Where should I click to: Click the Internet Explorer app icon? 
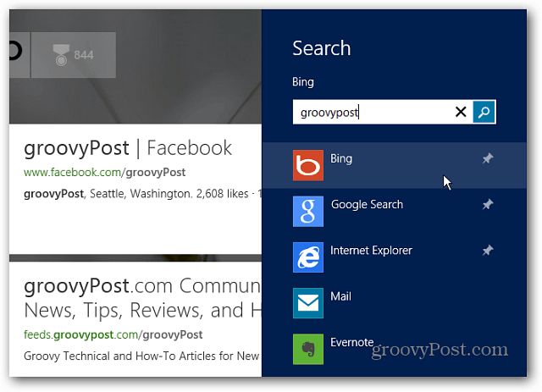coord(308,257)
